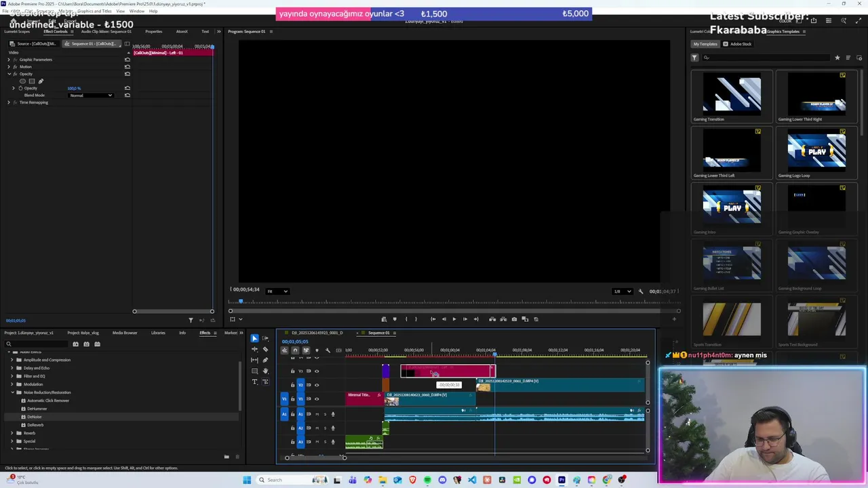Expand Graphic Parameters effect
868x488 pixels.
pyautogui.click(x=9, y=60)
